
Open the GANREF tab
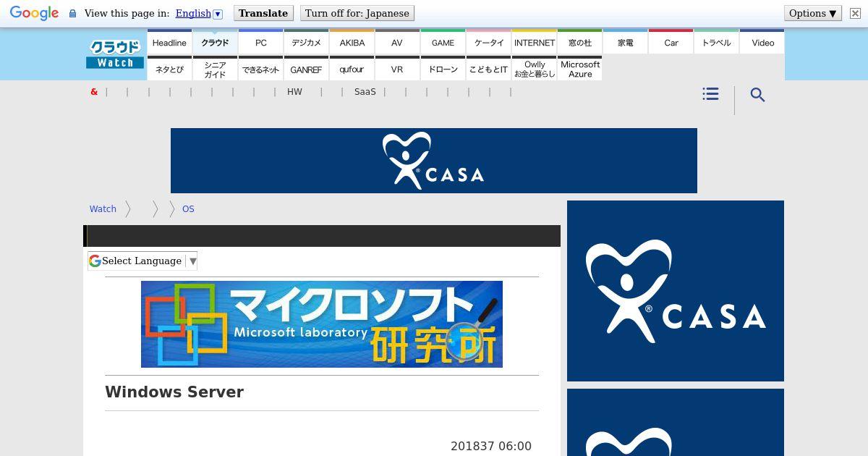306,69
